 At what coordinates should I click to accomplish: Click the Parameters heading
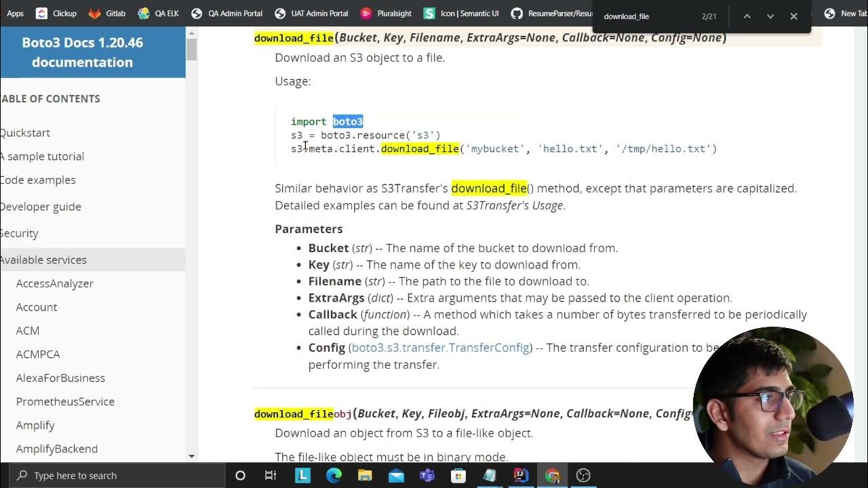(x=309, y=229)
